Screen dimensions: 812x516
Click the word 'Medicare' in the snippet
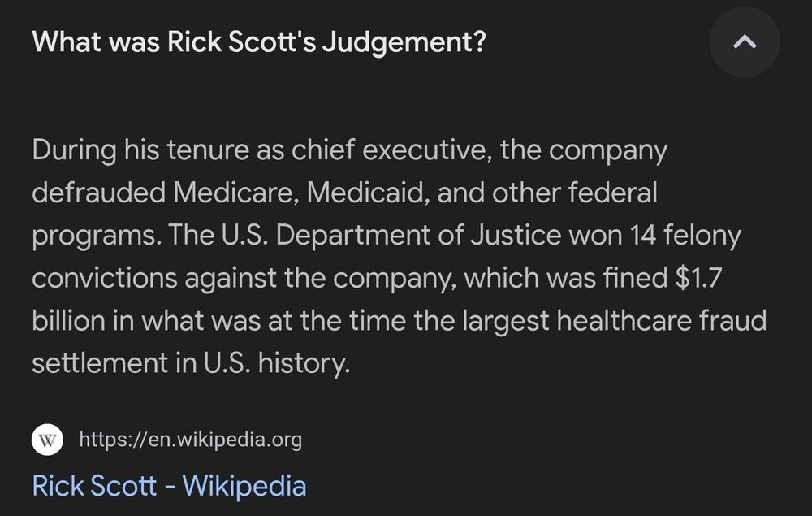tap(235, 193)
